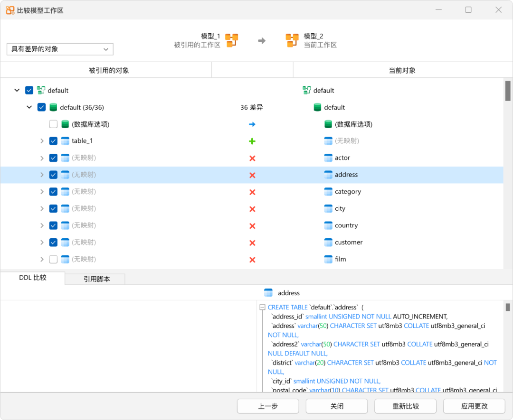Expand the category row chevron
Viewport: 513px width, 420px height.
click(x=42, y=192)
